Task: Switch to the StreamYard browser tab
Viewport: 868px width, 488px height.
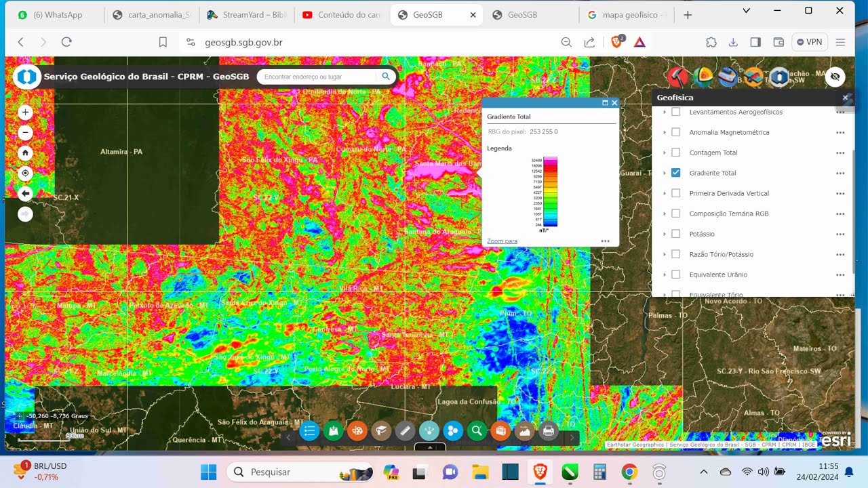Action: [x=247, y=14]
